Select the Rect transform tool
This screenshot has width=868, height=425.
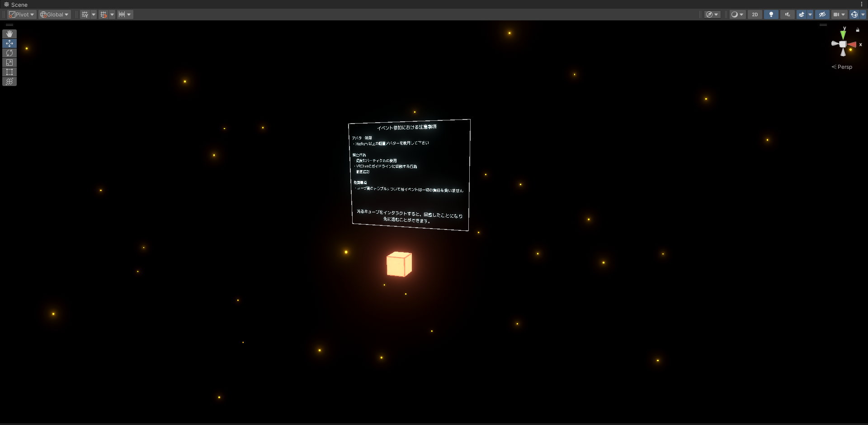click(9, 72)
